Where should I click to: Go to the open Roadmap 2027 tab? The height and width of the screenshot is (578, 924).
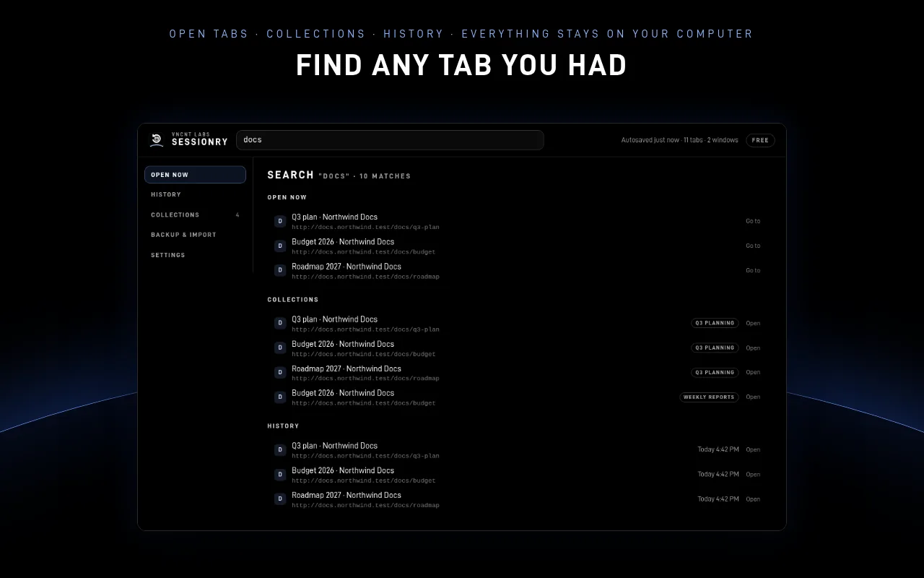point(753,270)
